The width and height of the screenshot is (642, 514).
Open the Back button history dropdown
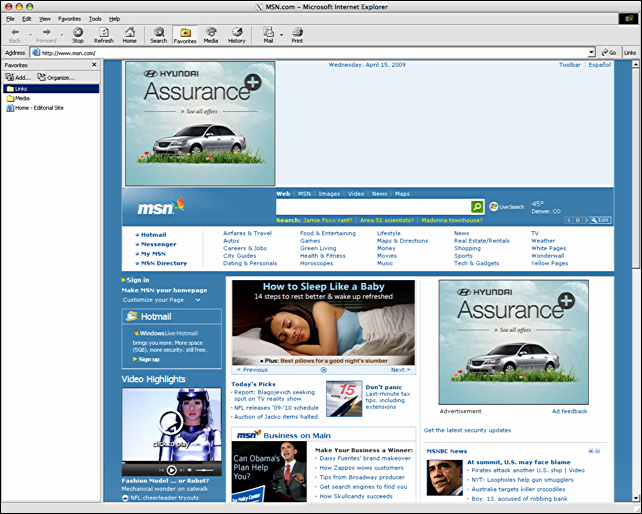tap(30, 35)
